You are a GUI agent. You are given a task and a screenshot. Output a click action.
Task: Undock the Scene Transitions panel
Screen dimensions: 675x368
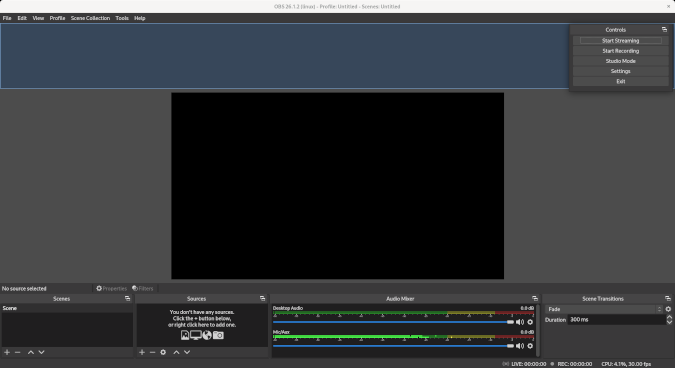point(668,298)
